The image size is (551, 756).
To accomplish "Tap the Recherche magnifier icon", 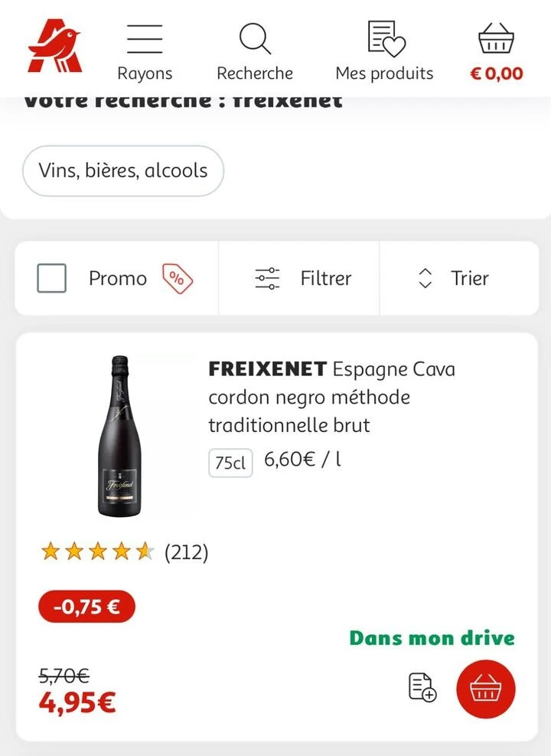I will [x=255, y=38].
